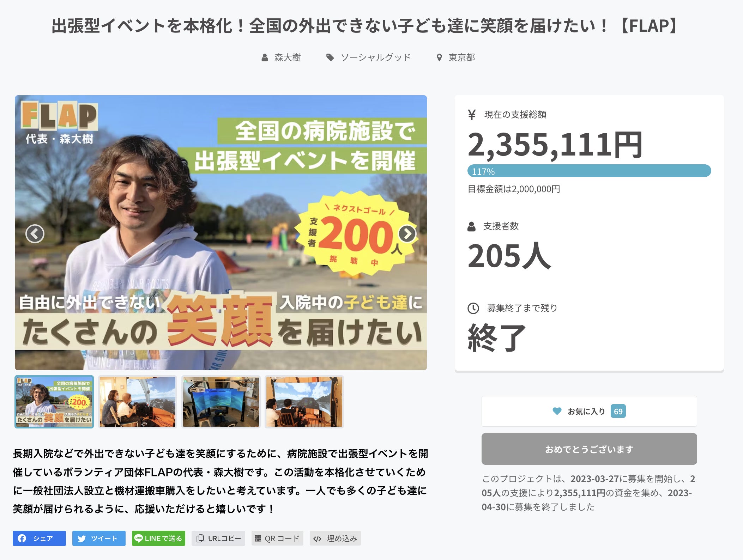Open the QR コード option
This screenshot has width=743, height=560.
(x=277, y=538)
